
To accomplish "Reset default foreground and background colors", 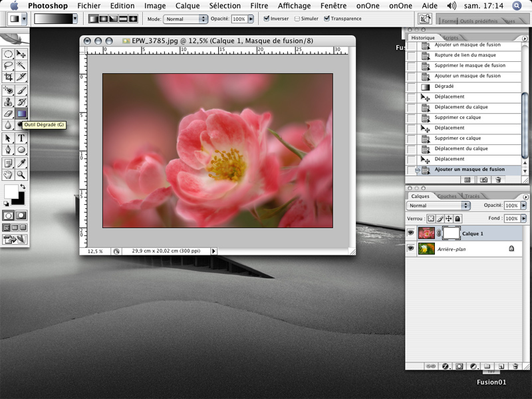I will [6, 203].
